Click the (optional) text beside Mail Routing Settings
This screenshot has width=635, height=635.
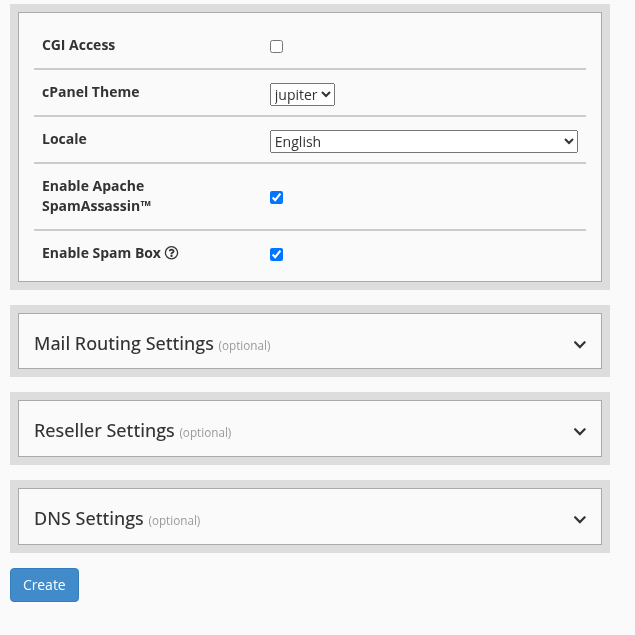coord(244,345)
